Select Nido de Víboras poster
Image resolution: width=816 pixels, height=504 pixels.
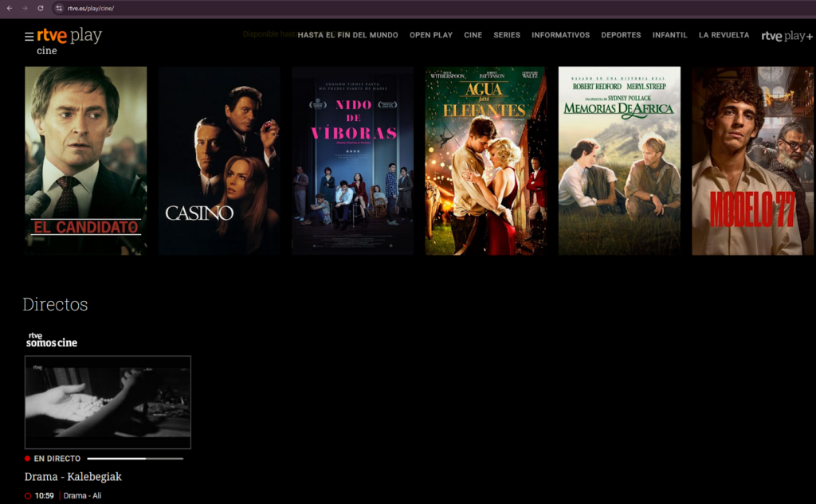click(353, 161)
